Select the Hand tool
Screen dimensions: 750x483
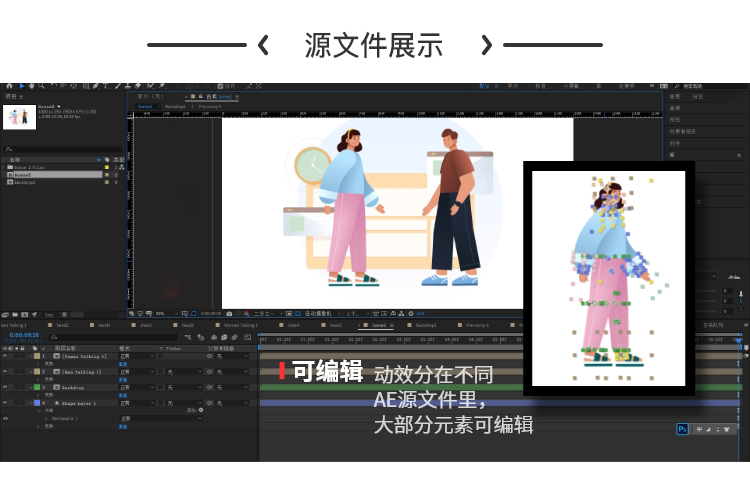coord(32,86)
